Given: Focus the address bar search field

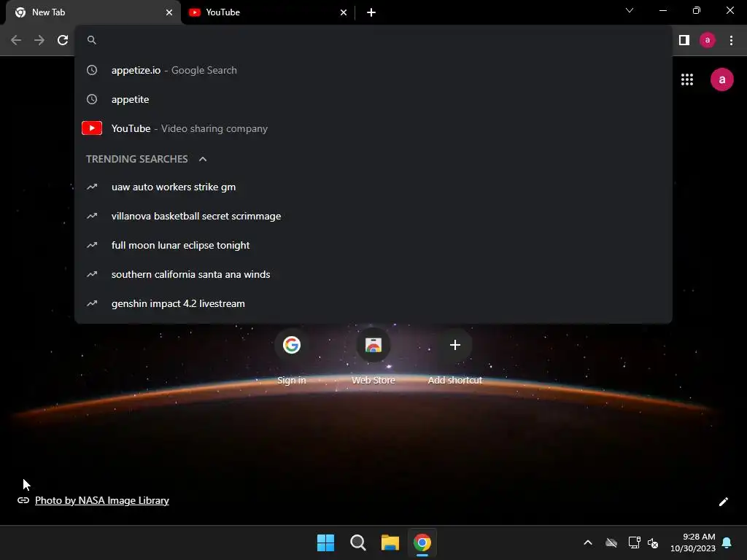Looking at the screenshot, I should click(373, 40).
